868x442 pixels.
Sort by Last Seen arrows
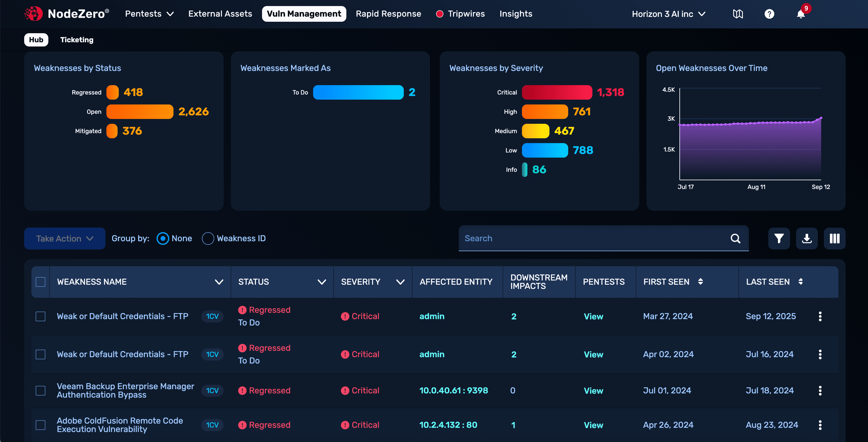click(800, 281)
